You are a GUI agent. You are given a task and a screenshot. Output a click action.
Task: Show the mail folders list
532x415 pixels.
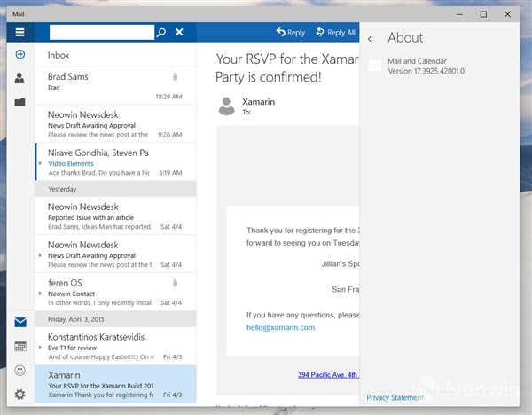(x=20, y=102)
